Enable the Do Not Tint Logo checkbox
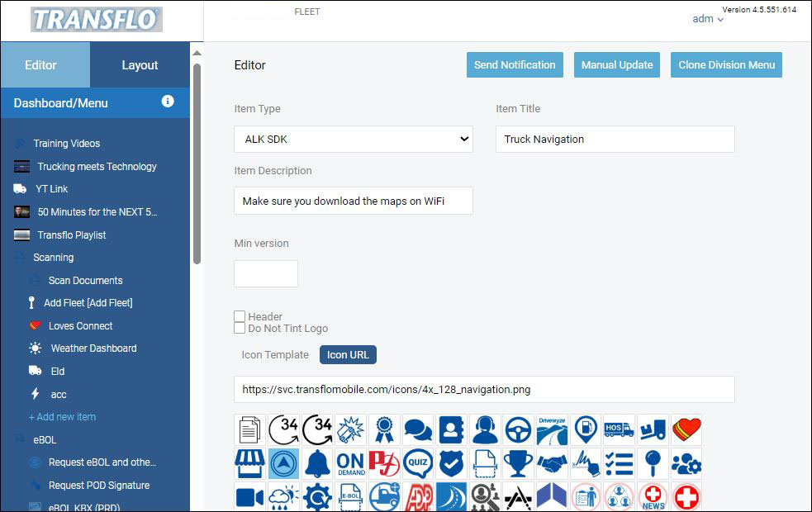 pyautogui.click(x=240, y=328)
